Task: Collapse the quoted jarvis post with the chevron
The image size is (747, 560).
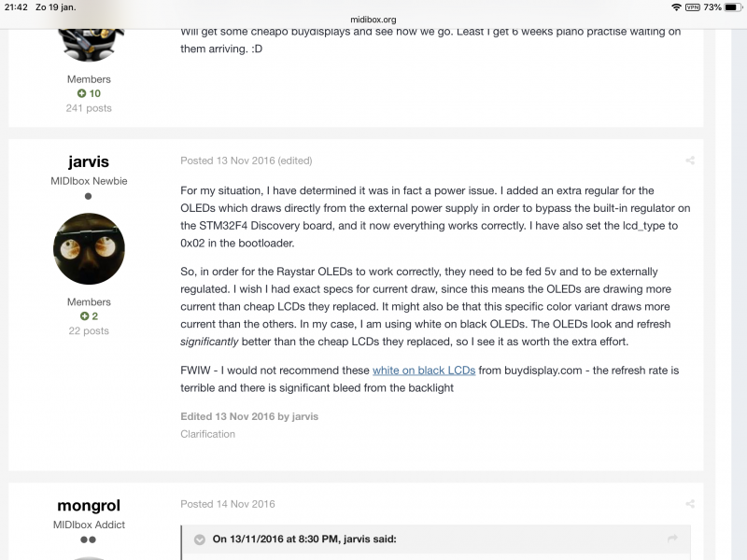Action: click(200, 539)
